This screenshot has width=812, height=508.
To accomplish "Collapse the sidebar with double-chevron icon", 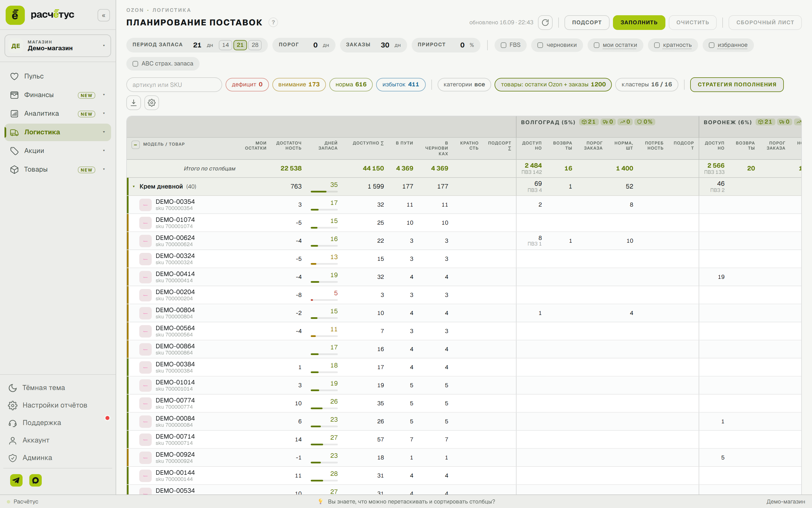I will point(104,16).
